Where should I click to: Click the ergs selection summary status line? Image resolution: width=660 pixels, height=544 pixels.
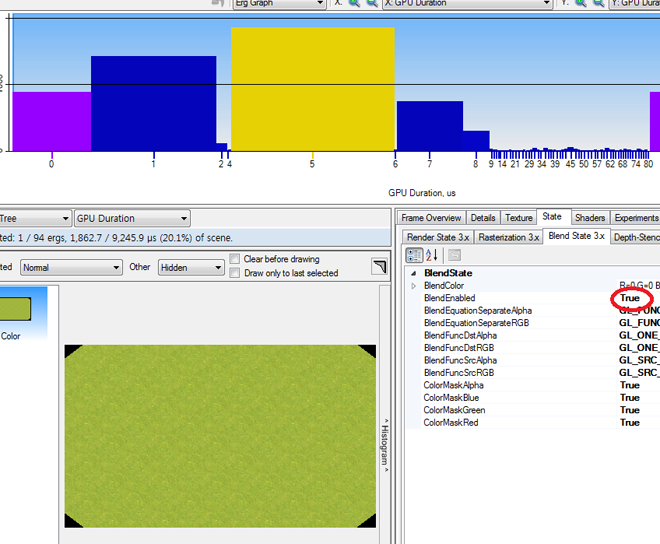pos(195,238)
